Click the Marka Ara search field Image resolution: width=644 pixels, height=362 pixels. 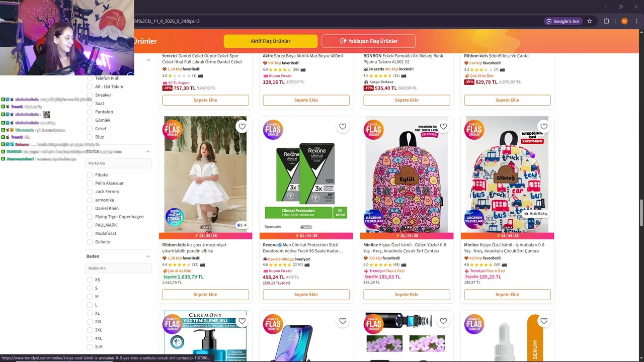[x=119, y=163]
